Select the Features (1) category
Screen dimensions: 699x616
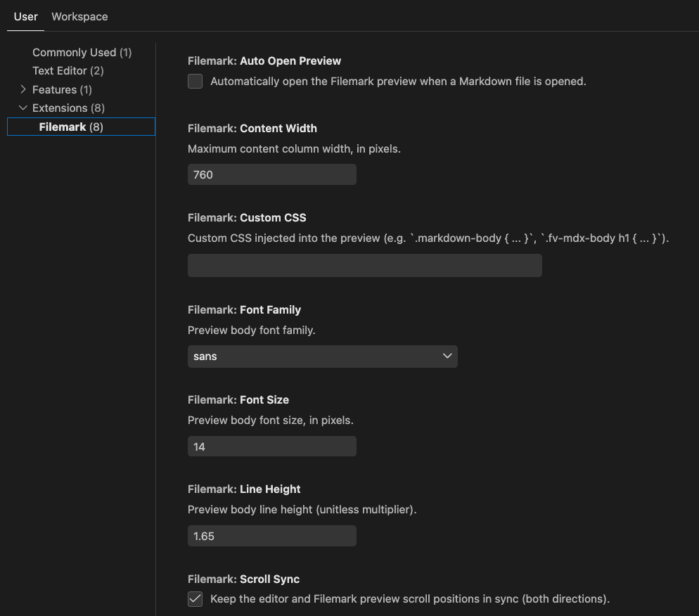pos(62,89)
